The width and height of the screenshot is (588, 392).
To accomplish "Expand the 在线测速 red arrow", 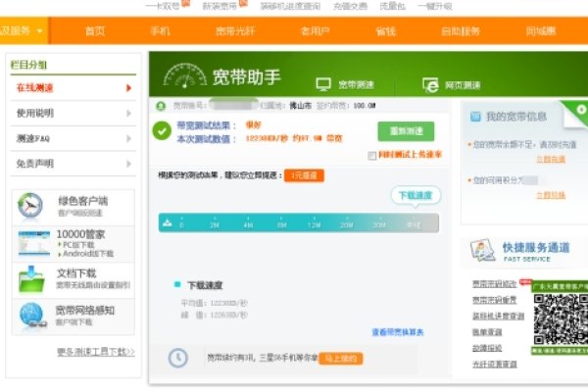I will (128, 88).
